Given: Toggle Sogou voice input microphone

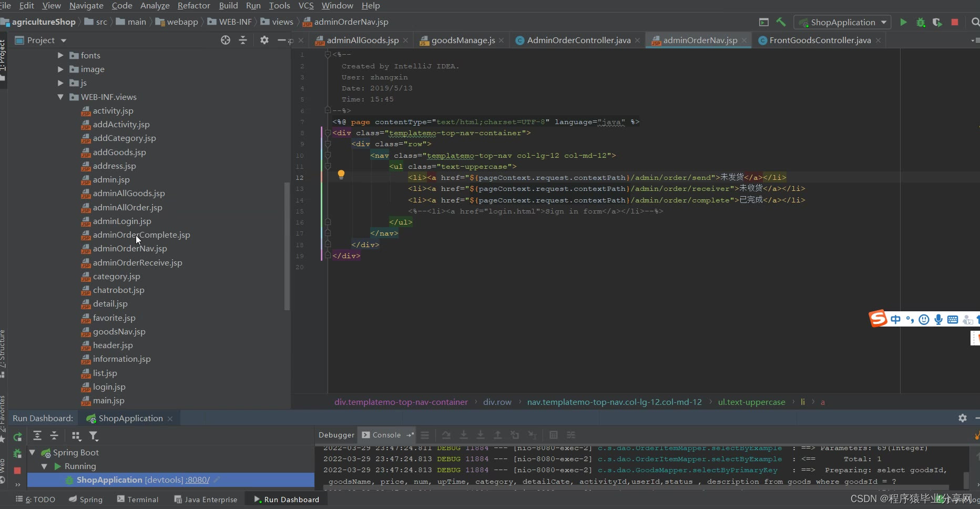Looking at the screenshot, I should coord(938,319).
